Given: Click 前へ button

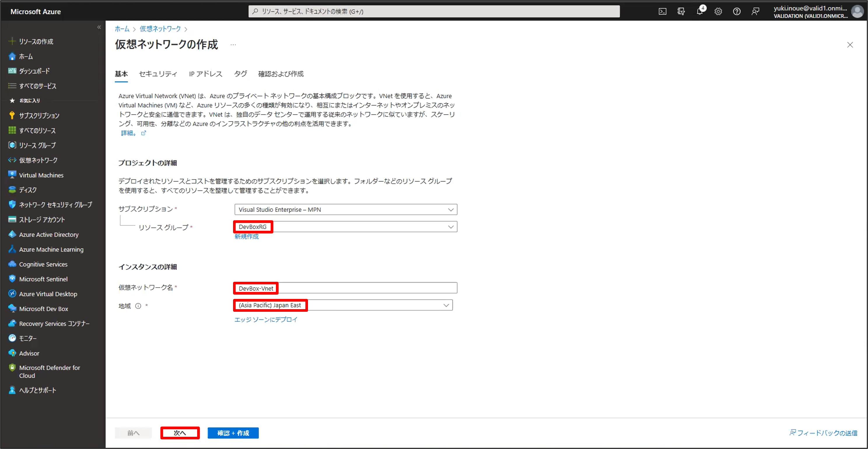Looking at the screenshot, I should (133, 433).
